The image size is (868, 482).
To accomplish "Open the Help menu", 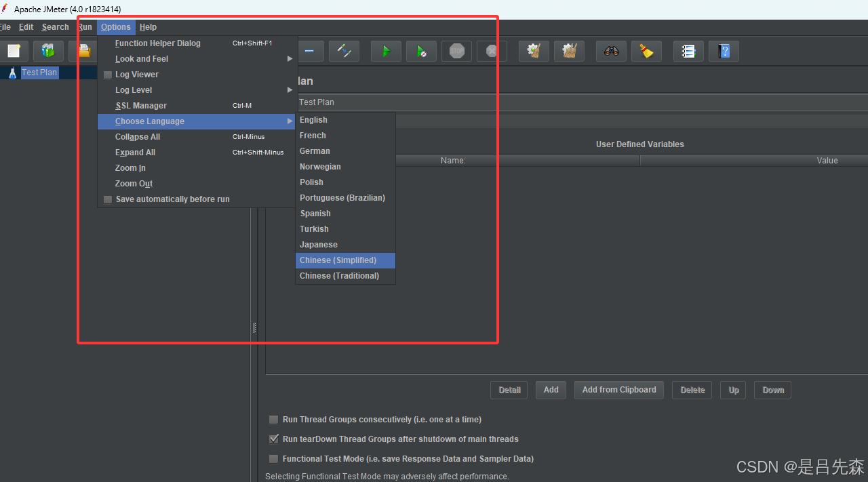I will pos(148,27).
